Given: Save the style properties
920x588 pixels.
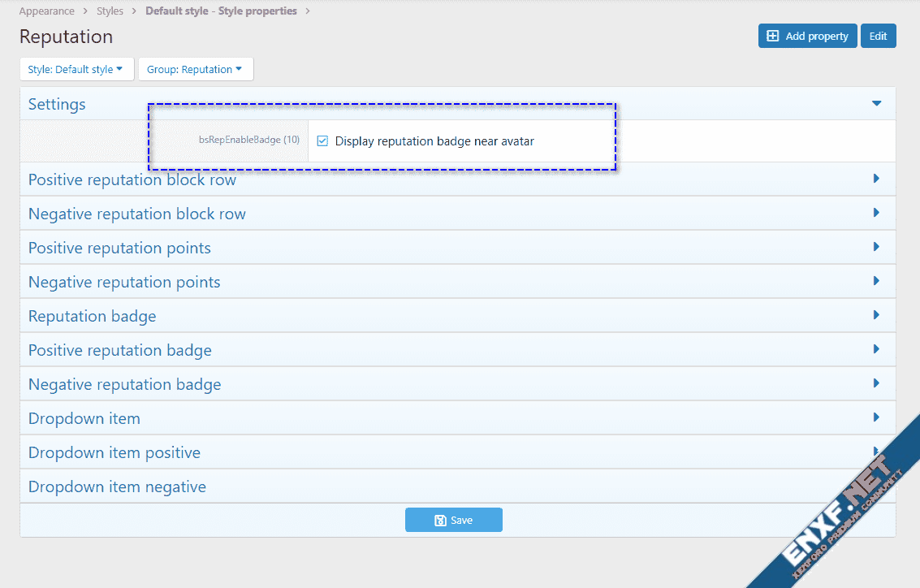Looking at the screenshot, I should 454,520.
